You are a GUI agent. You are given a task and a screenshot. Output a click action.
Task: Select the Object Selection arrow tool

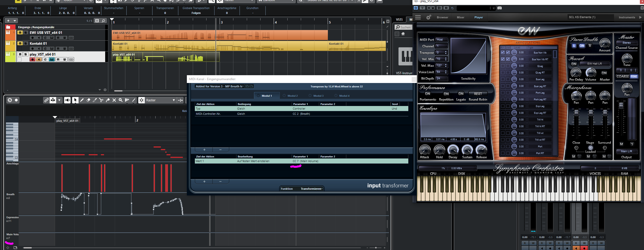pos(75,100)
